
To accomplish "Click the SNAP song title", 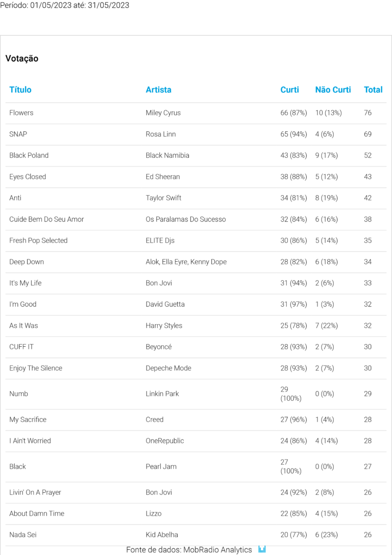I will point(18,134).
